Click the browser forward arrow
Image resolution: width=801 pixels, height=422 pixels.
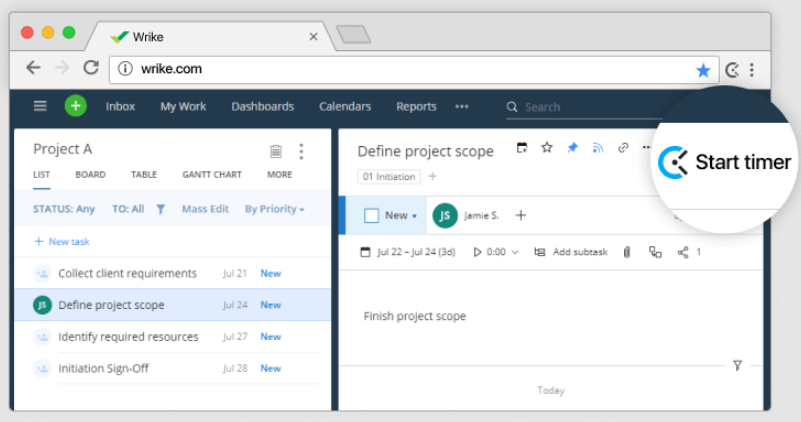point(62,68)
